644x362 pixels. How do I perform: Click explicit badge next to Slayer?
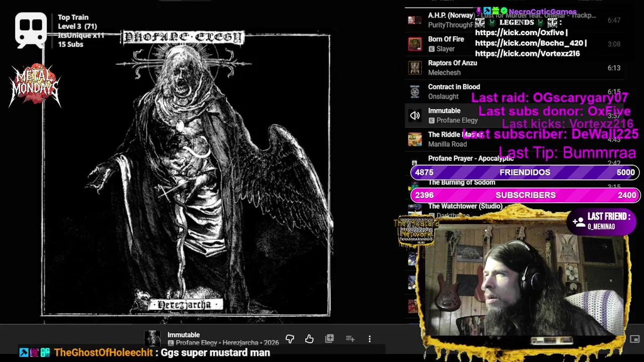[432, 49]
